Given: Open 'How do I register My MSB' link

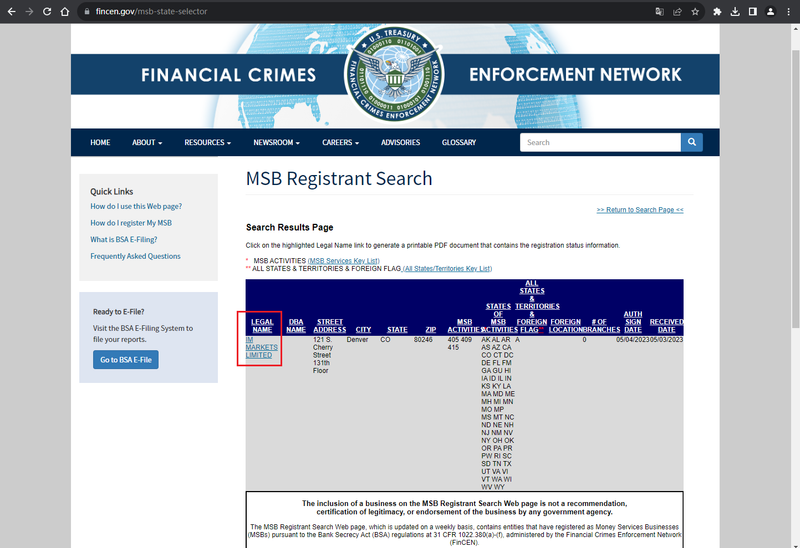Looking at the screenshot, I should click(131, 223).
